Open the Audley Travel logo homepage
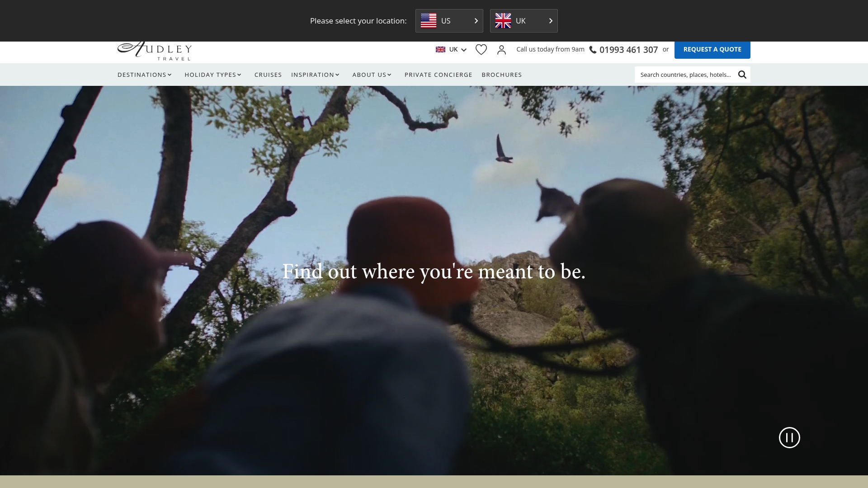 click(155, 51)
